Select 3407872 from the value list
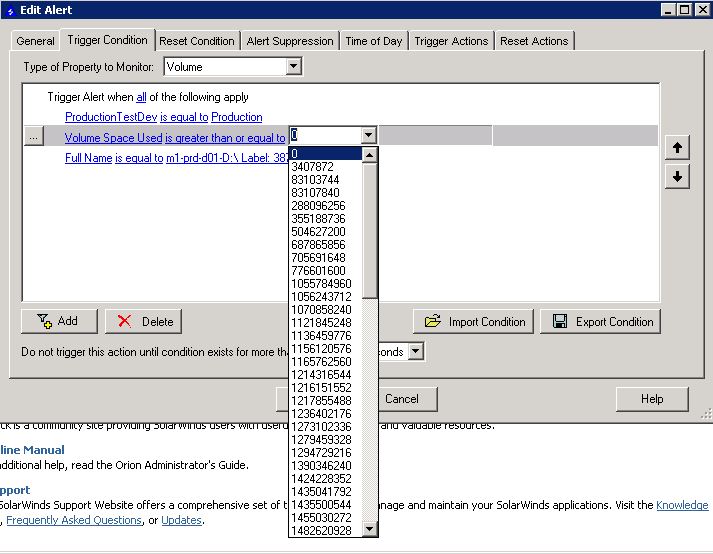 pyautogui.click(x=313, y=167)
